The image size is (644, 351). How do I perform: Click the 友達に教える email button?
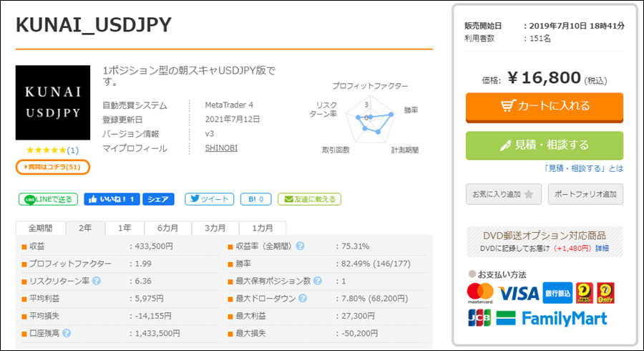point(309,199)
